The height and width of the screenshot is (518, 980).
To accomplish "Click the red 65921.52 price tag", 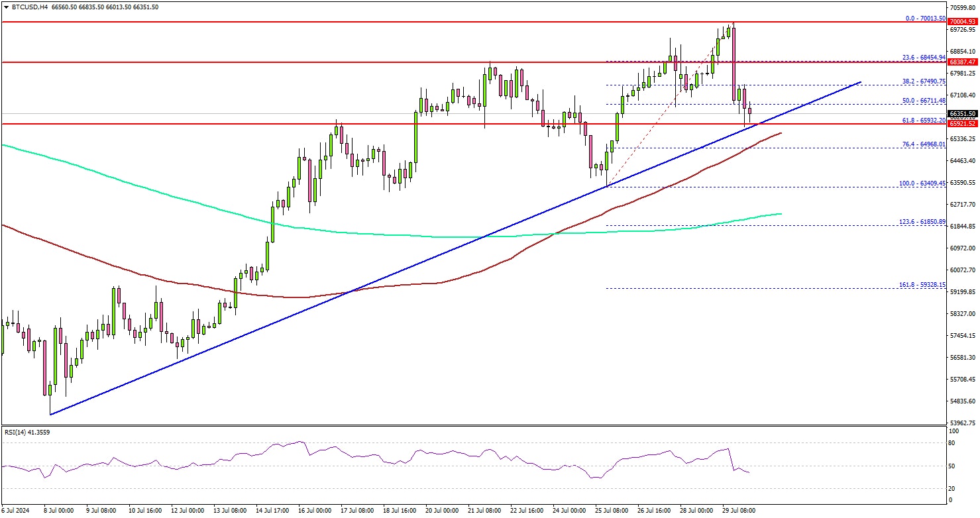I will click(x=961, y=124).
